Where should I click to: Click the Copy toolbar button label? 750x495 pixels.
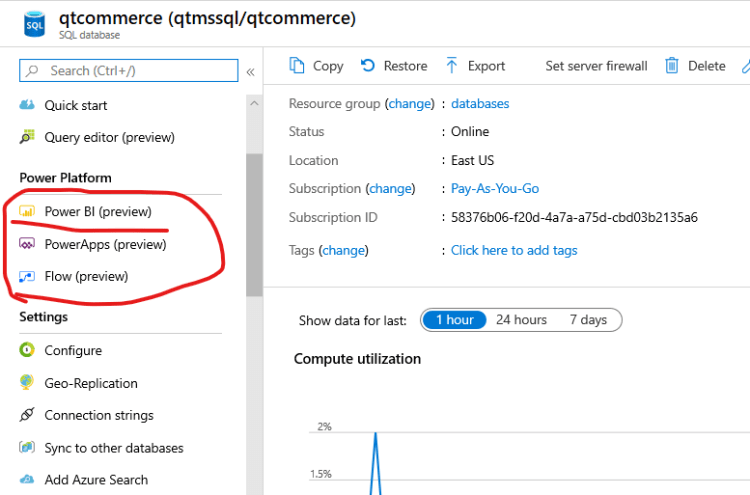pyautogui.click(x=328, y=66)
